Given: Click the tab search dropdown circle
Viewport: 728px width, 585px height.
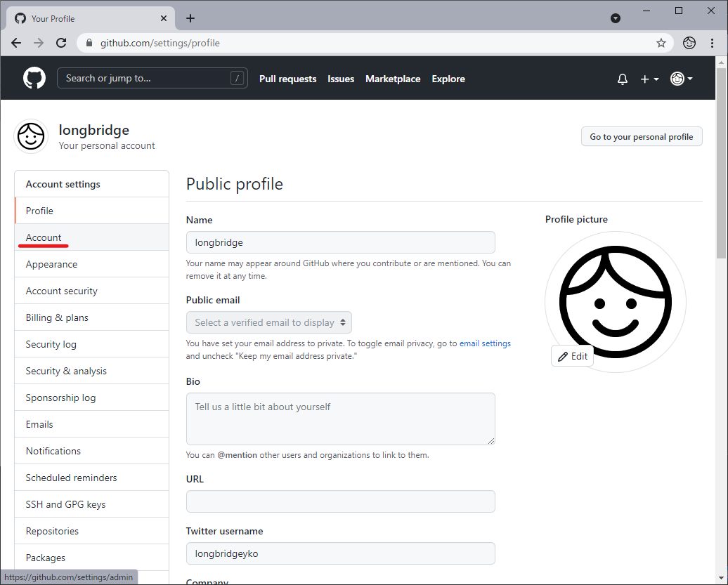Looking at the screenshot, I should pos(615,18).
